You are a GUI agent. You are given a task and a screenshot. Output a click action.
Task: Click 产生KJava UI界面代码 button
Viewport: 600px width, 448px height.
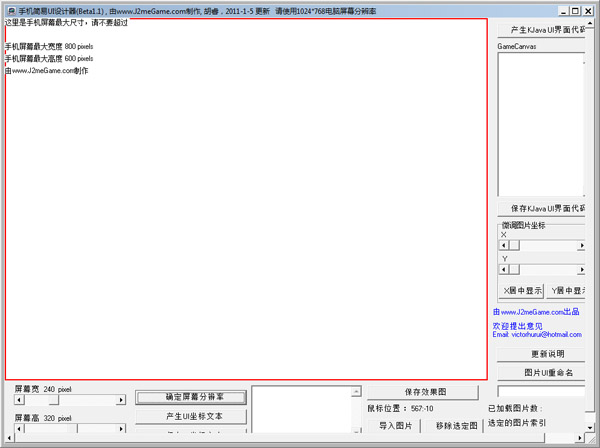[x=541, y=30]
